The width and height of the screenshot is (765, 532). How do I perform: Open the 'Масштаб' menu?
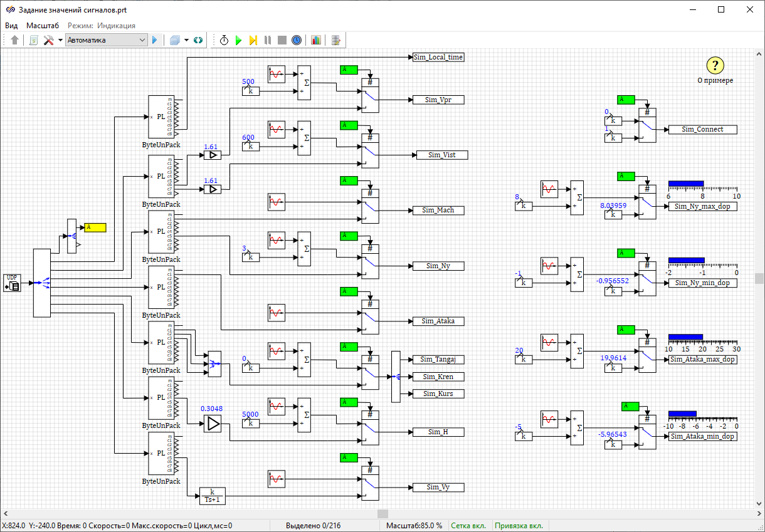pos(43,26)
